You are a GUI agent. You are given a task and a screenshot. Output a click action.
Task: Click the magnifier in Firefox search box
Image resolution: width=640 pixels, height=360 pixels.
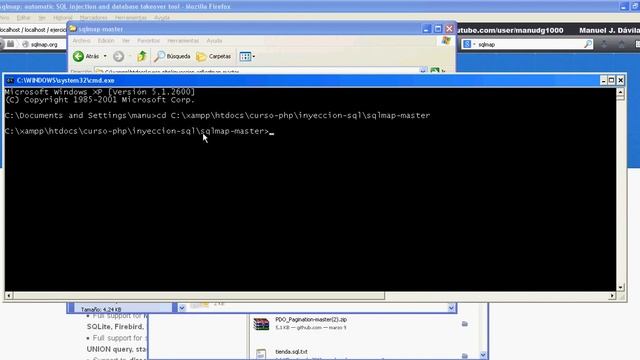588,44
